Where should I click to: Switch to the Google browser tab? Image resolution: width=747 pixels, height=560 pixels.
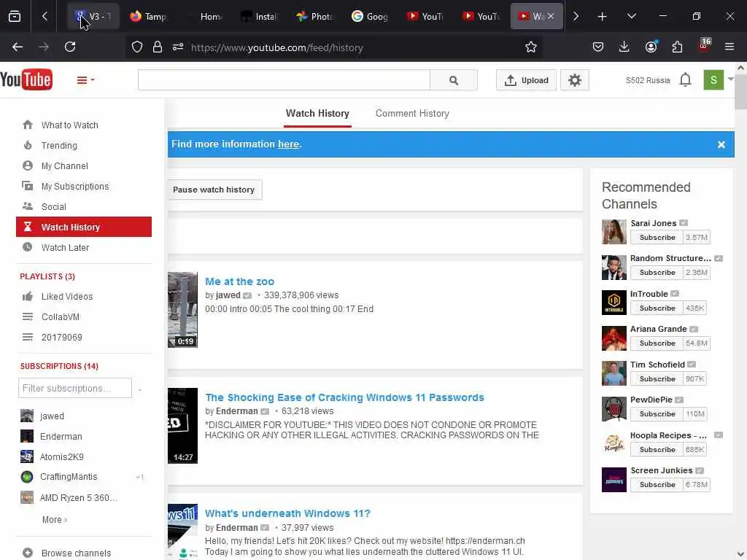370,17
